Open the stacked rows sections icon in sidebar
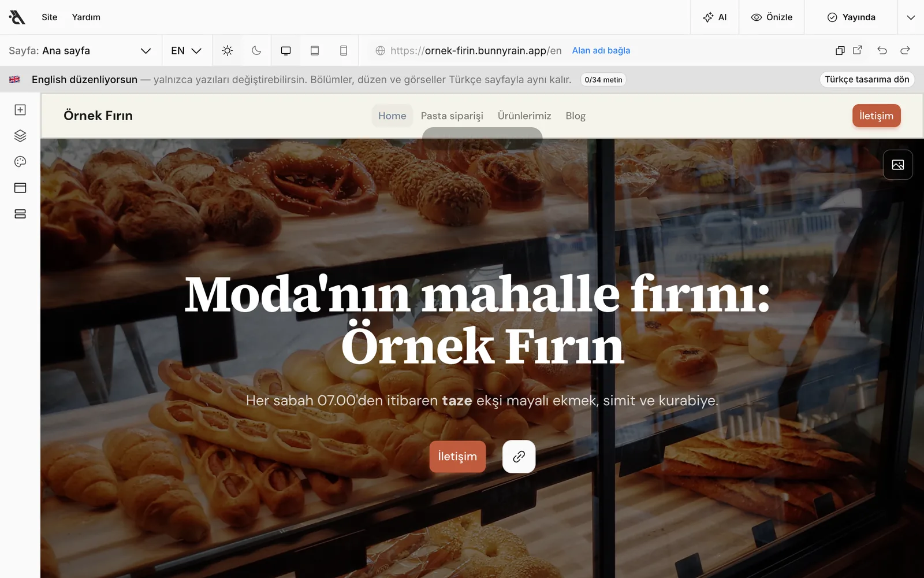 (x=20, y=214)
